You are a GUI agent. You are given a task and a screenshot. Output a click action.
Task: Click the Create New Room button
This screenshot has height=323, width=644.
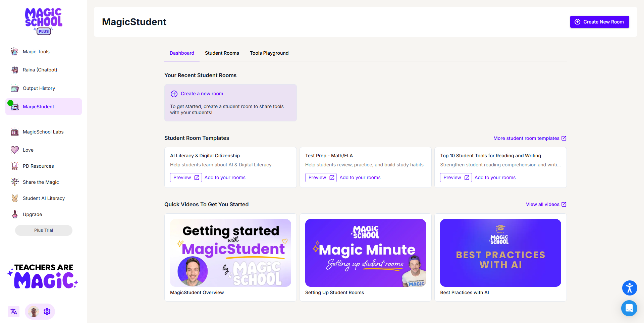point(599,22)
